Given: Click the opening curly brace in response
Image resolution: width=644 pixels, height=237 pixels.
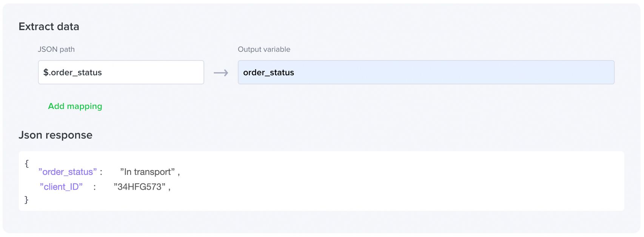Looking at the screenshot, I should (26, 163).
